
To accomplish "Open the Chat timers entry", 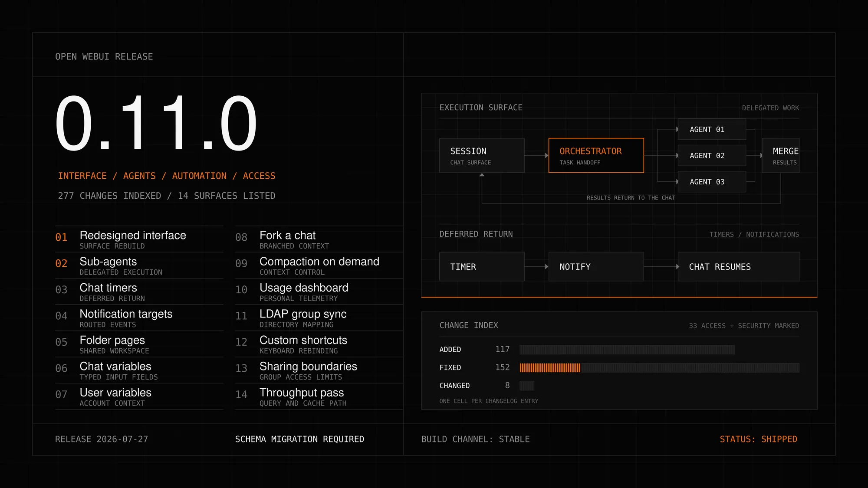I will 139,292.
